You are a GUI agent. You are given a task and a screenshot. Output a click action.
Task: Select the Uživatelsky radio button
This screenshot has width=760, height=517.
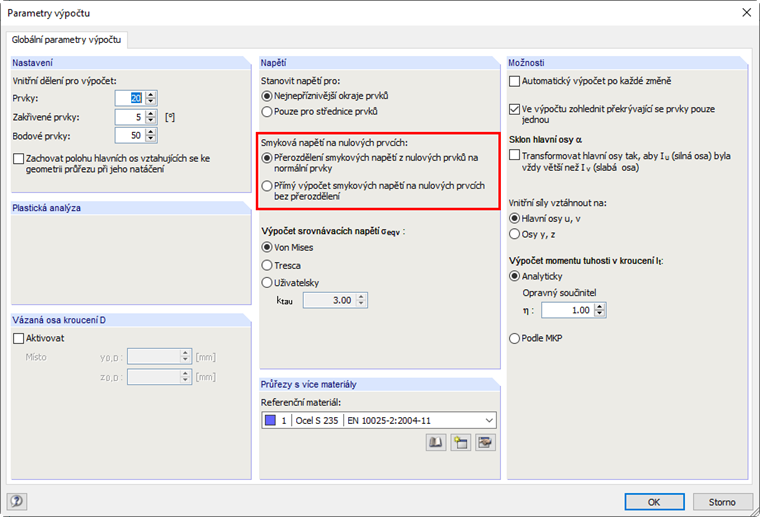267,282
